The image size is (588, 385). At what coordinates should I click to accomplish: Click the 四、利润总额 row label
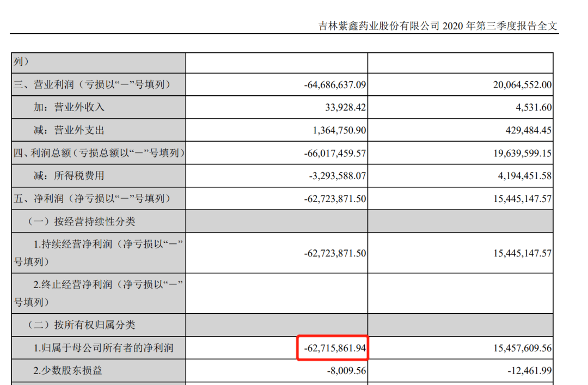point(99,154)
